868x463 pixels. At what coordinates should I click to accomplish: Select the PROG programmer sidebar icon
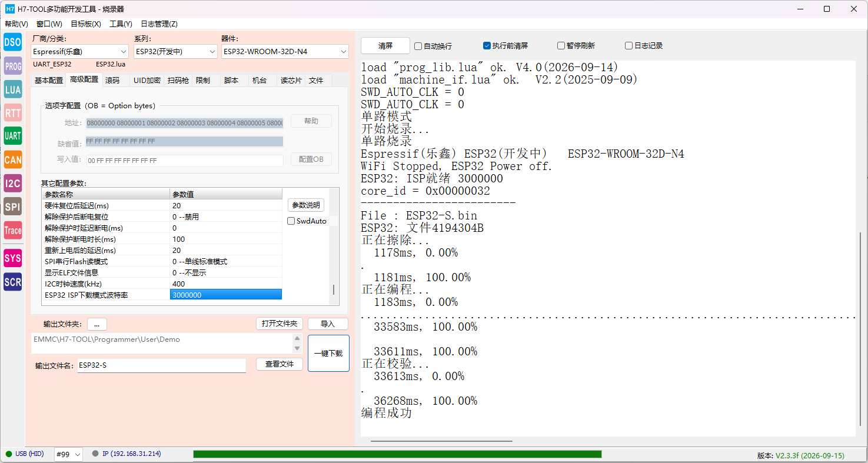tap(12, 65)
